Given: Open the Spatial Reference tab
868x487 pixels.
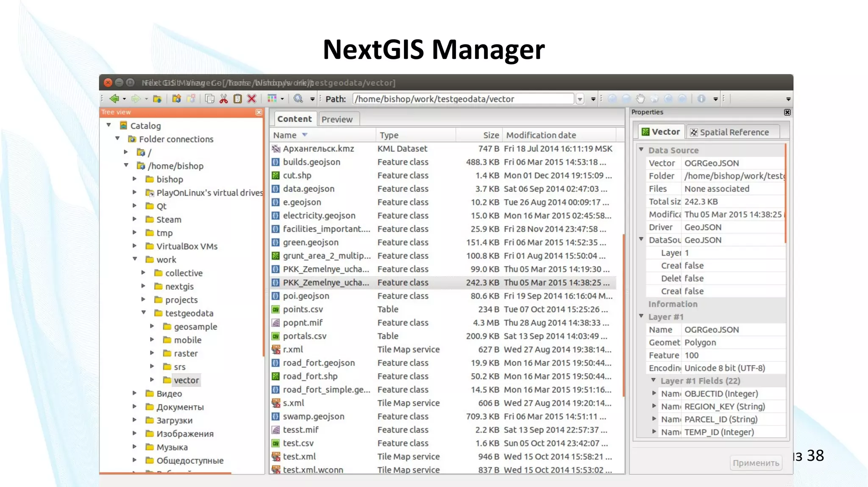Looking at the screenshot, I should point(732,132).
